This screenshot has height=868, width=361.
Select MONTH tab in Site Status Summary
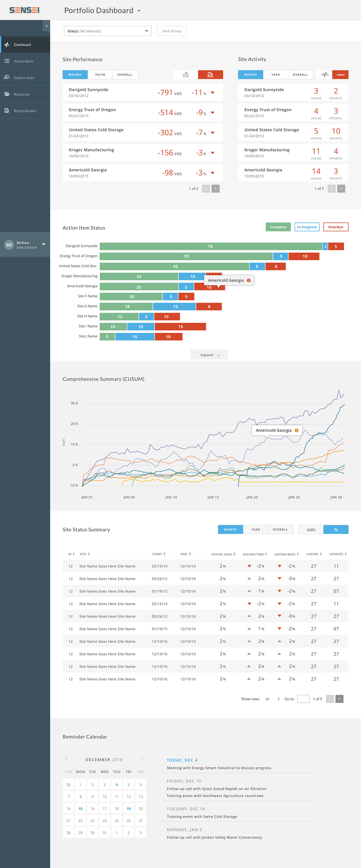tap(230, 530)
